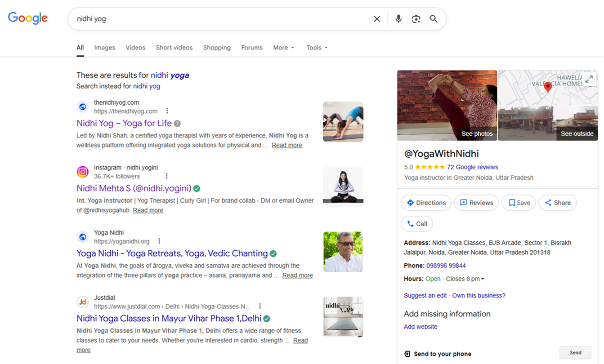Image resolution: width=604 pixels, height=364 pixels.
Task: Clear the search box with X icon
Action: coord(377,19)
